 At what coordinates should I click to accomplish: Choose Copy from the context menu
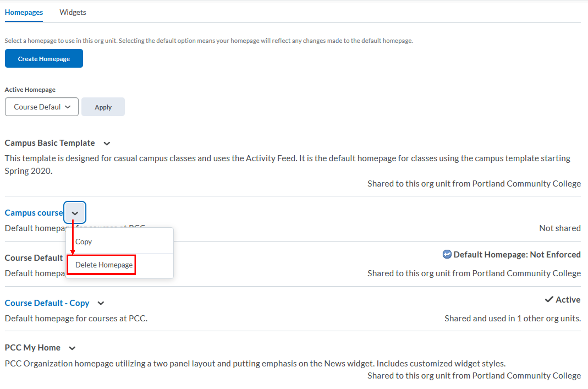coord(83,242)
